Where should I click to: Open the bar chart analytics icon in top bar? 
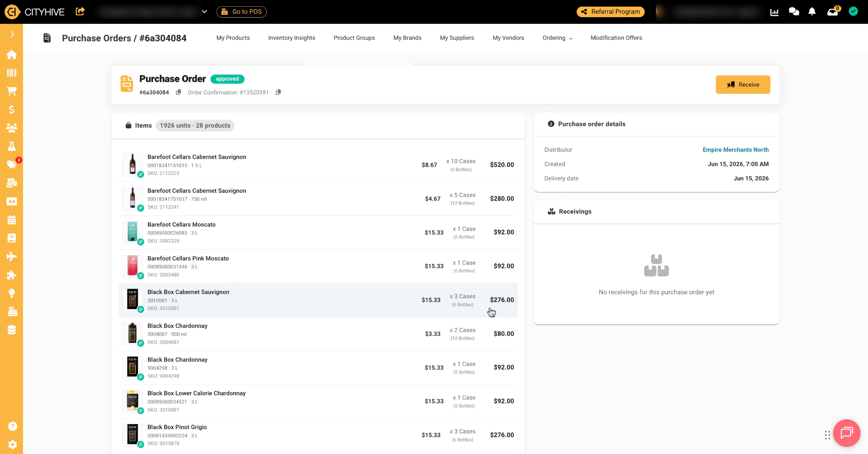(774, 12)
